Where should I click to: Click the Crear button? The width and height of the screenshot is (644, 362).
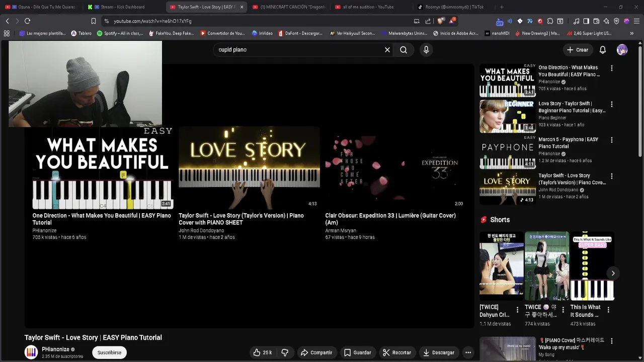tap(577, 50)
